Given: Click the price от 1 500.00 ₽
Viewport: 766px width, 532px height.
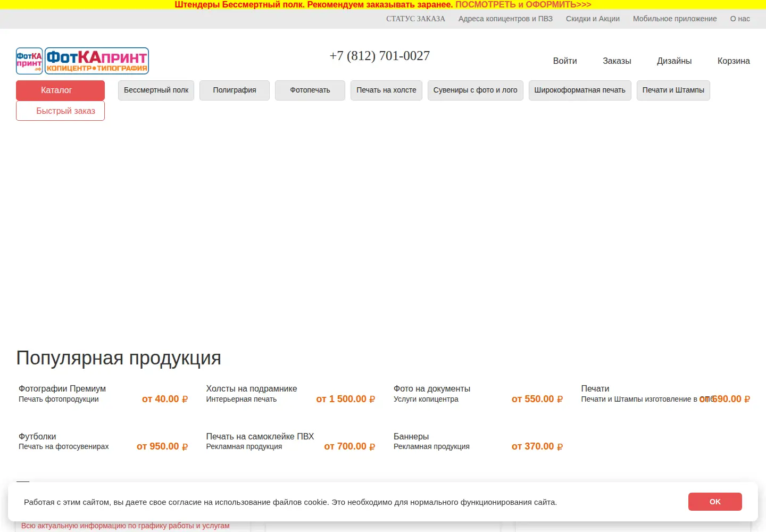Looking at the screenshot, I should tap(346, 399).
